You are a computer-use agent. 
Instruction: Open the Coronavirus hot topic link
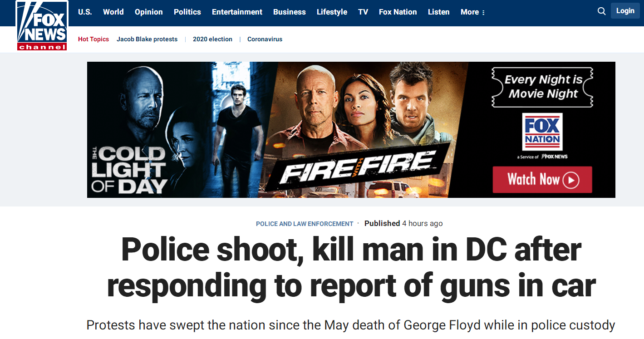pos(265,39)
